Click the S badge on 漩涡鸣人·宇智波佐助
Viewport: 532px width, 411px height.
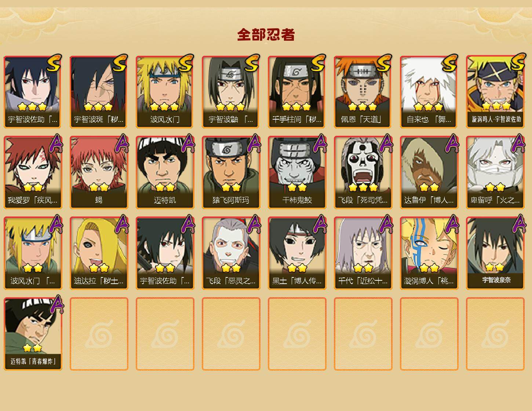(x=517, y=62)
